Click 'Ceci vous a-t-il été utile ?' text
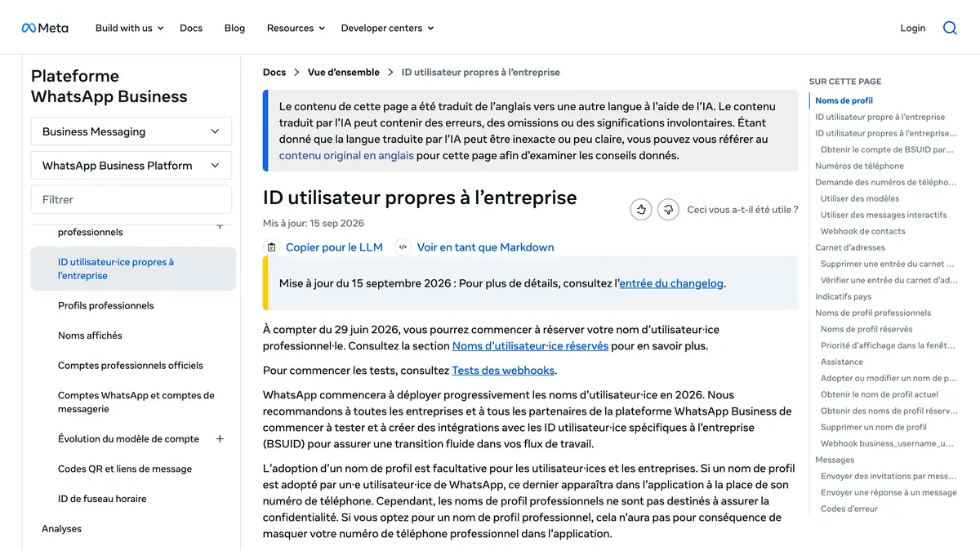This screenshot has width=980, height=551. point(742,210)
